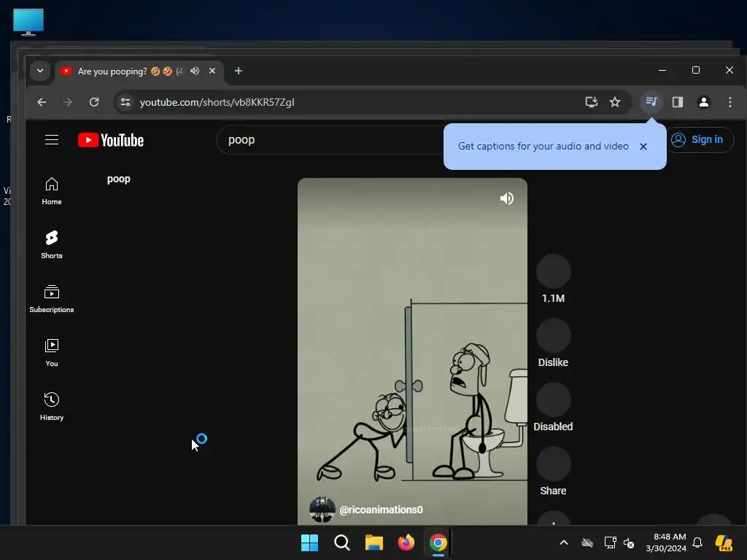This screenshot has width=747, height=560.
Task: Open the clock showing 8:48 AM
Action: (x=666, y=542)
